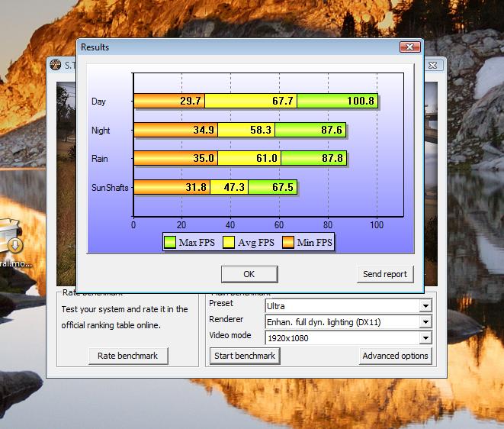Click the SunShafts 31.8 minimum FPS bar

(172, 187)
